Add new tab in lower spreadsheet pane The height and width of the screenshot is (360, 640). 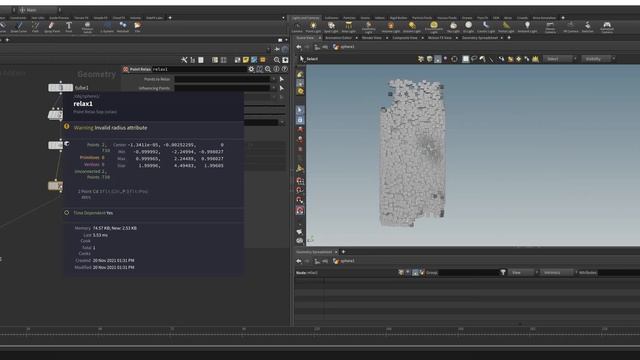click(343, 252)
